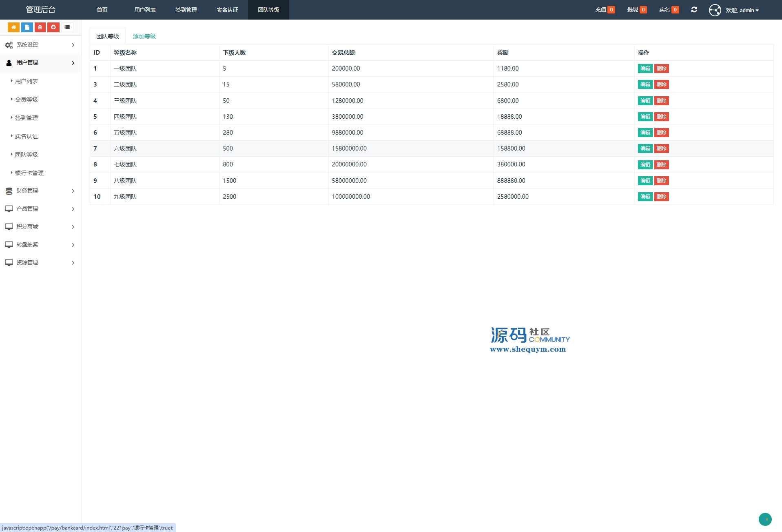Open 签到管理 in the top navigation
Image resolution: width=782 pixels, height=532 pixels.
[186, 10]
